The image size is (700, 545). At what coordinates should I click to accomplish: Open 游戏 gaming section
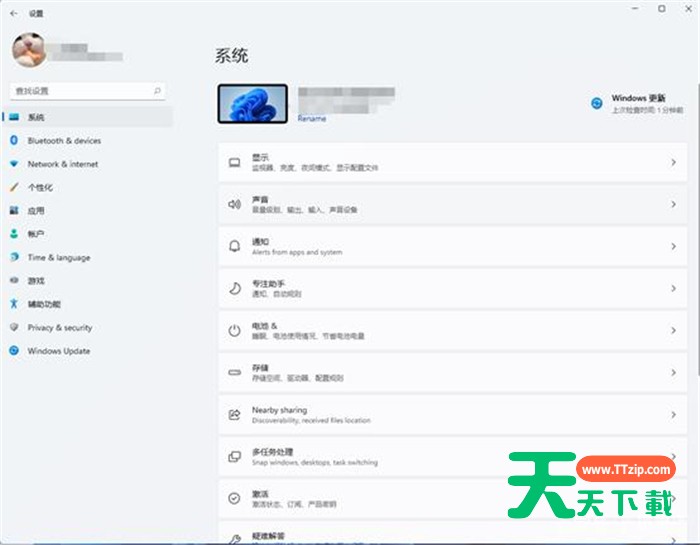[88, 281]
